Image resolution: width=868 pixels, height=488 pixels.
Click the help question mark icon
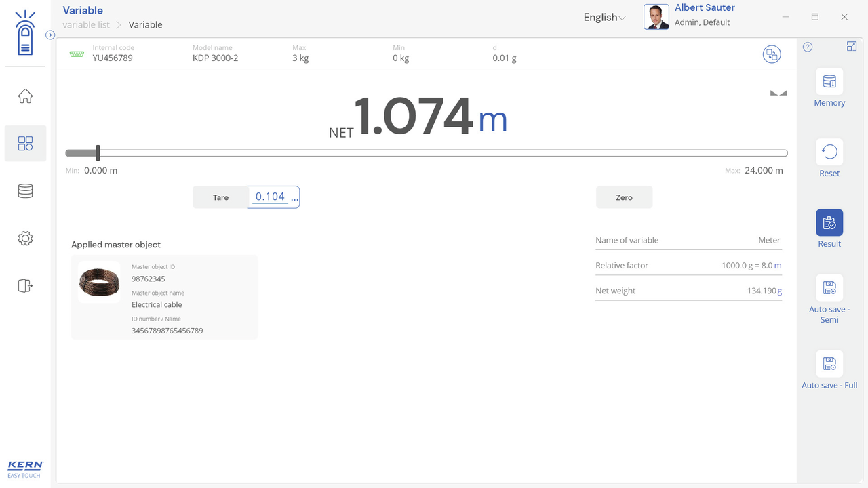click(x=807, y=47)
